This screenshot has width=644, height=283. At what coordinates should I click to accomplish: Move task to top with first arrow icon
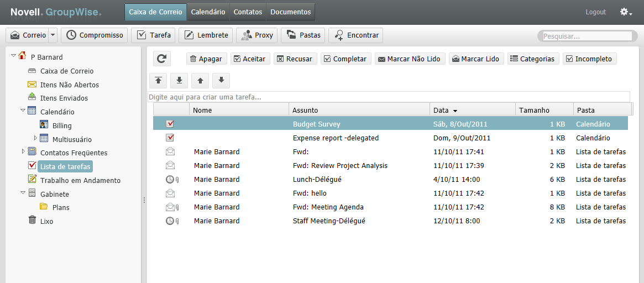point(158,81)
